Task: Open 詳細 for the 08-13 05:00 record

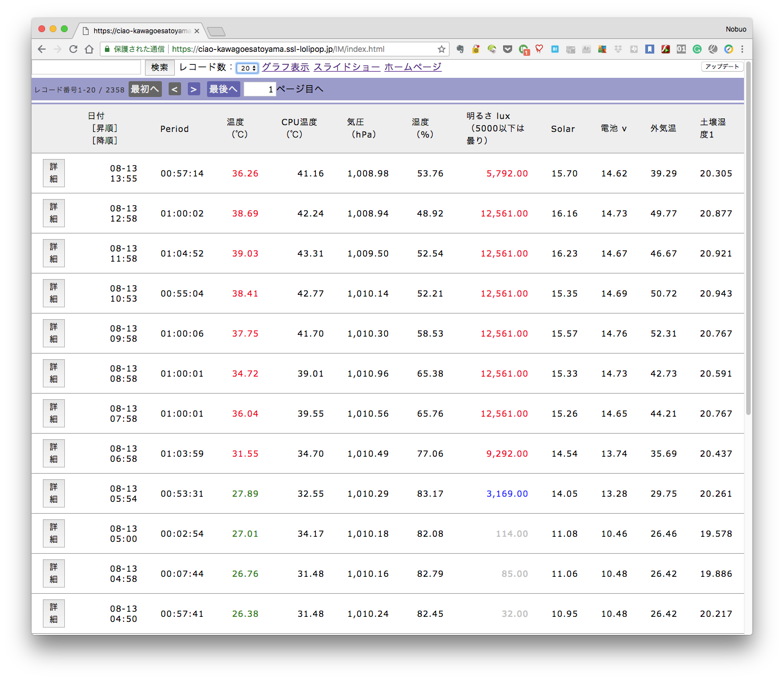Action: click(54, 533)
